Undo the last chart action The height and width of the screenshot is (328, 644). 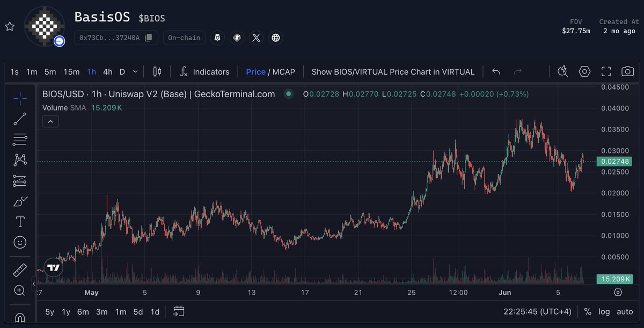(496, 71)
